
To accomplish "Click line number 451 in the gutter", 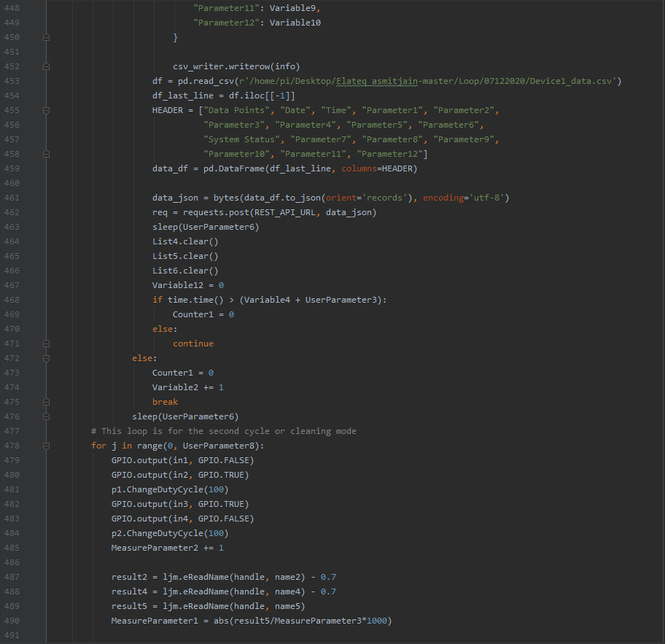I will [12, 52].
